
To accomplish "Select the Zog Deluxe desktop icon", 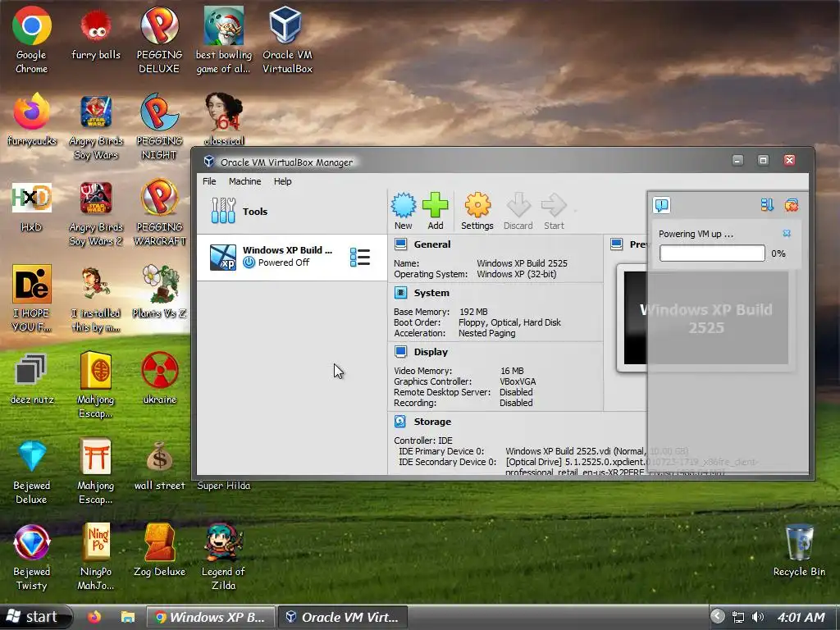I will pos(159,550).
